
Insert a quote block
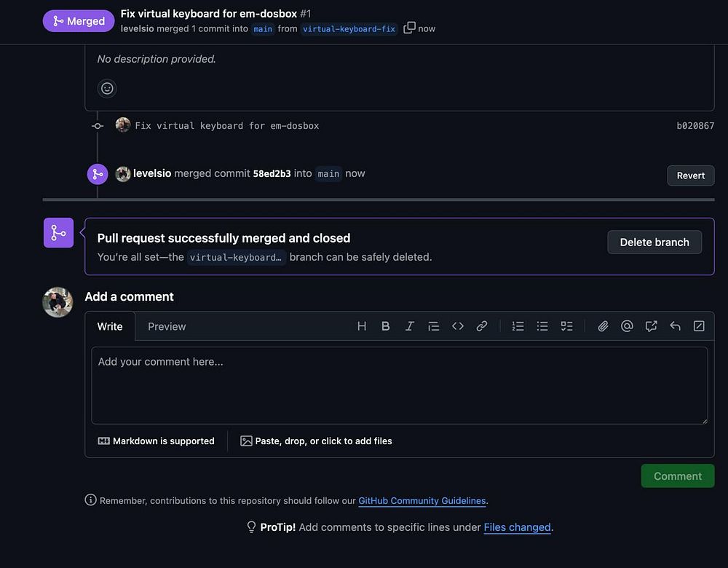(434, 326)
